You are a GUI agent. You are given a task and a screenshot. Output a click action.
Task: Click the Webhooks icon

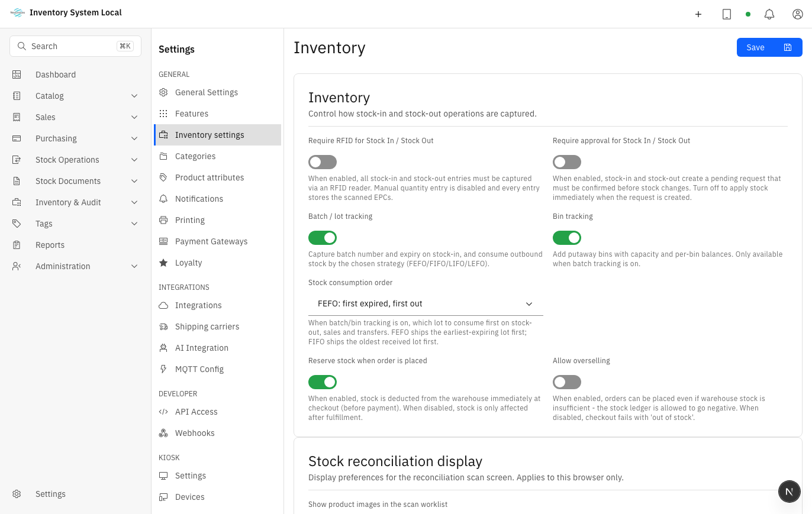163,433
